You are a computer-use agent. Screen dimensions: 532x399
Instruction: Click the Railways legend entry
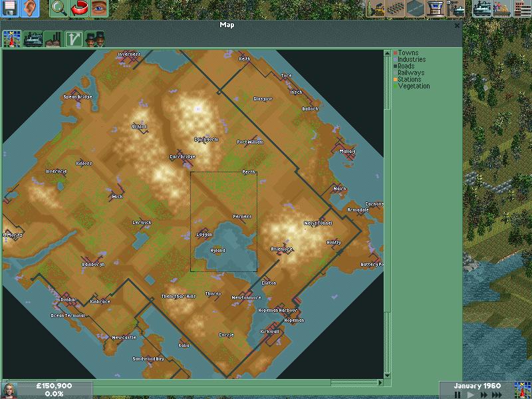point(409,72)
